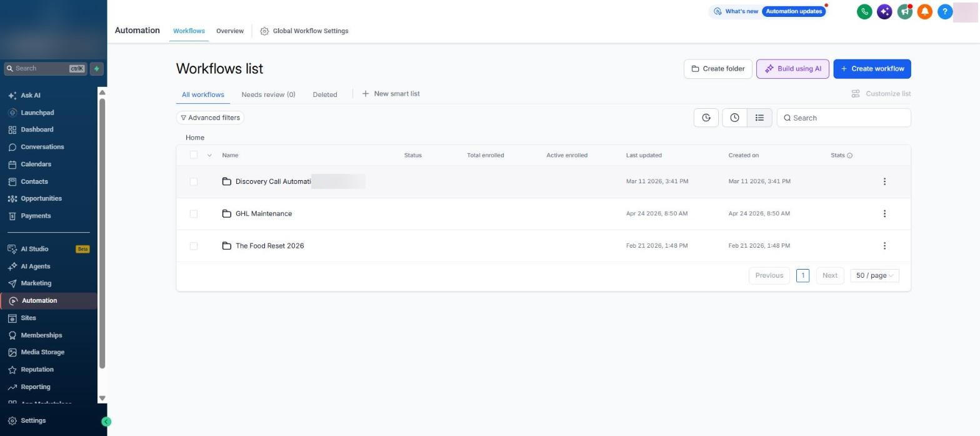The image size is (980, 436).
Task: Click green quick-action button beside sidebar search
Action: pos(97,69)
